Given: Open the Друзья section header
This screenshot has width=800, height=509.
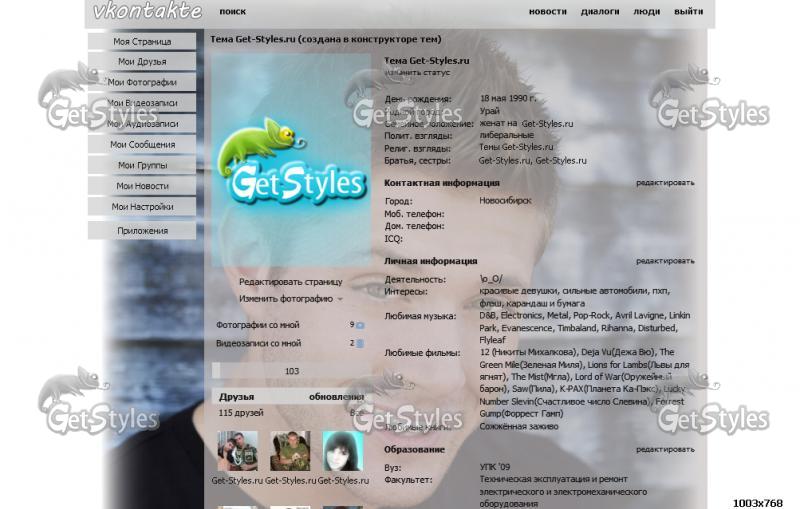Looking at the screenshot, I should coord(236,397).
